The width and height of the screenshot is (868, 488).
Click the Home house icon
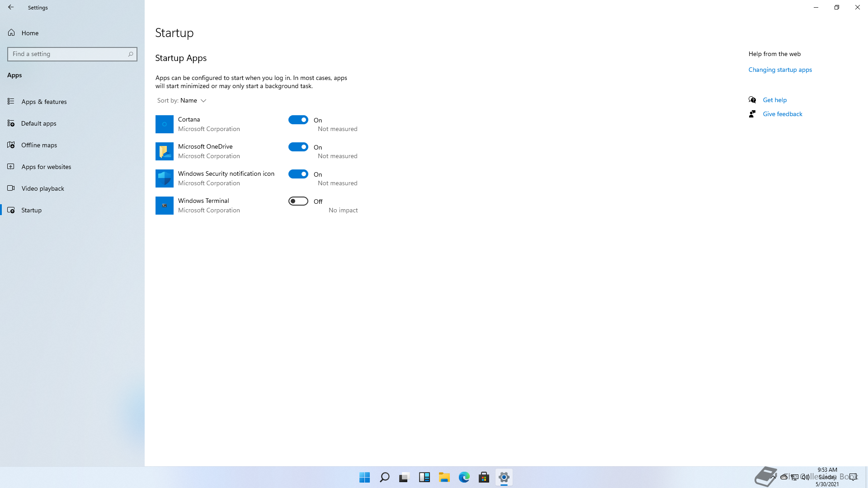(11, 33)
